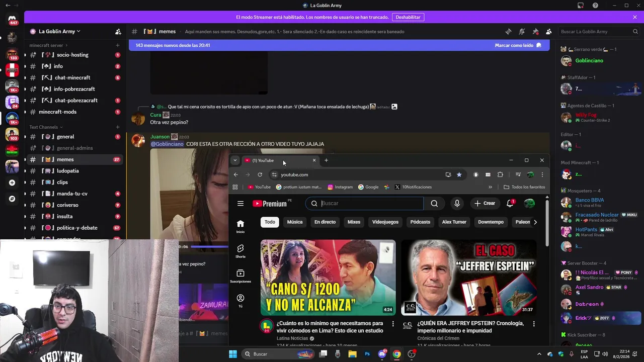
Task: Open the Gano S/ 1200 video thumbnail
Action: pyautogui.click(x=328, y=278)
